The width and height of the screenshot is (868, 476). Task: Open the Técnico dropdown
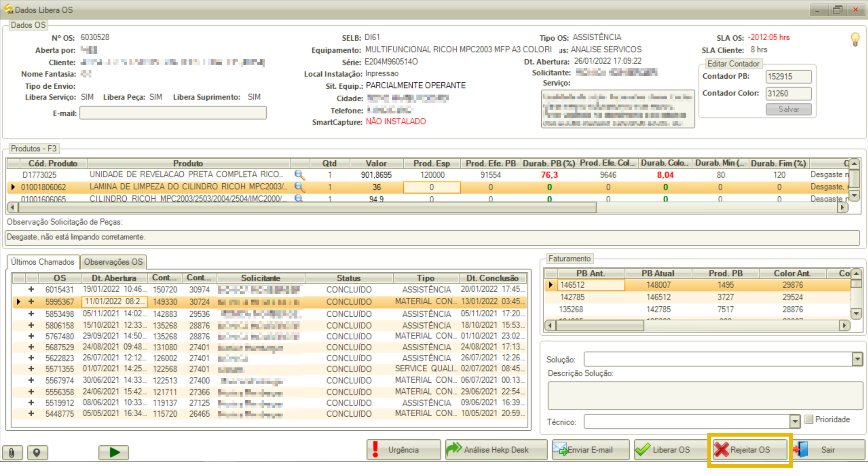795,422
